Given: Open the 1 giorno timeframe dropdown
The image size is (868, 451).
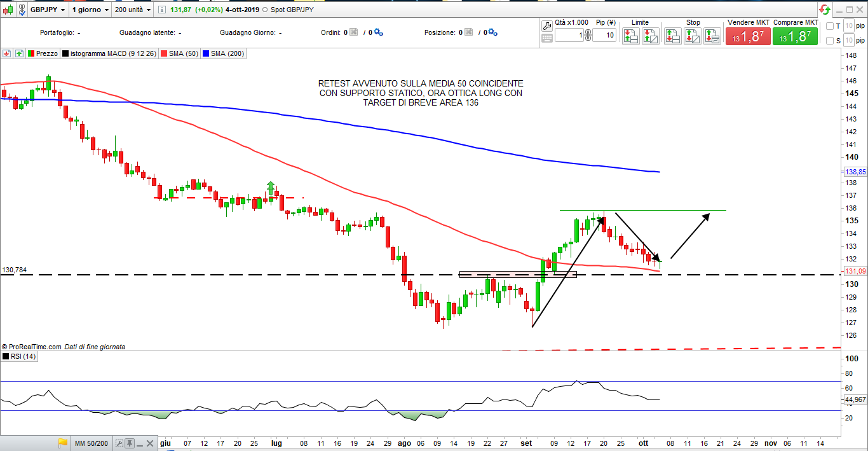Looking at the screenshot, I should pos(88,10).
